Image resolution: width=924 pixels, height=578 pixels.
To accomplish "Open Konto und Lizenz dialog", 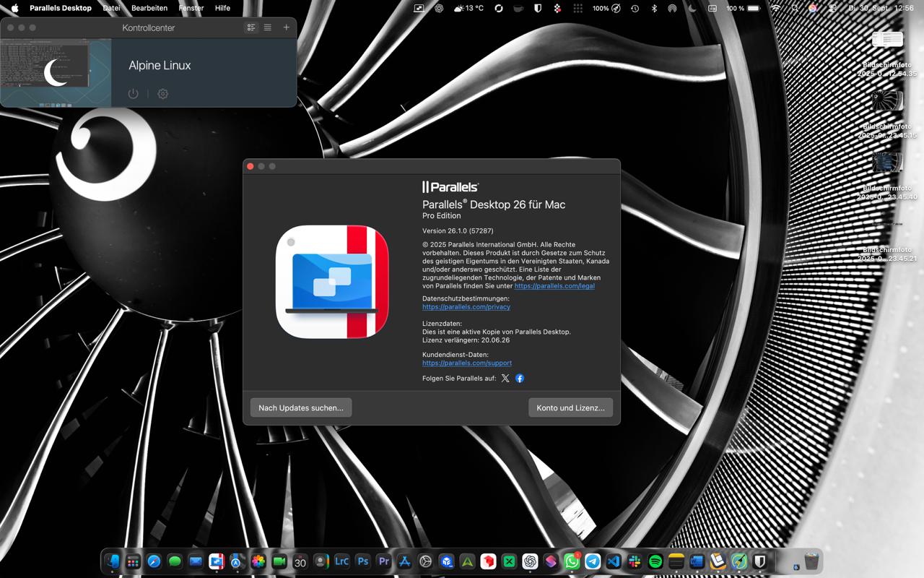I will [570, 407].
